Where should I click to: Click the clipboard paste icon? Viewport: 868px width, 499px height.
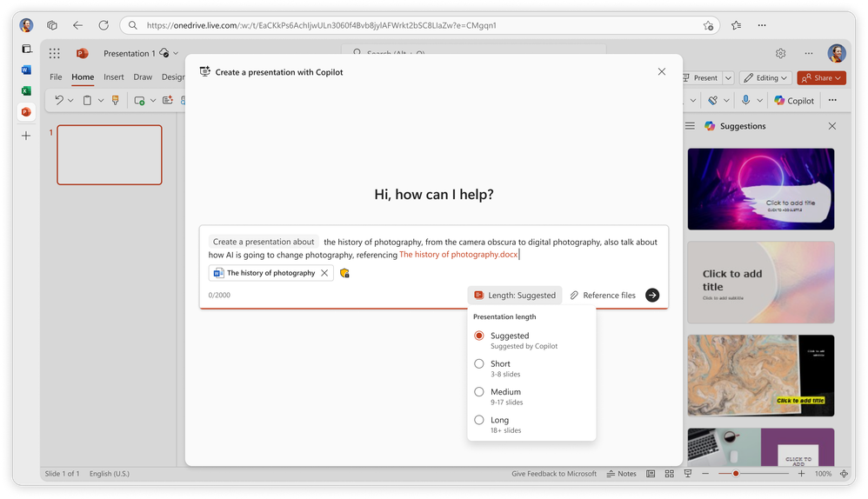tap(87, 100)
